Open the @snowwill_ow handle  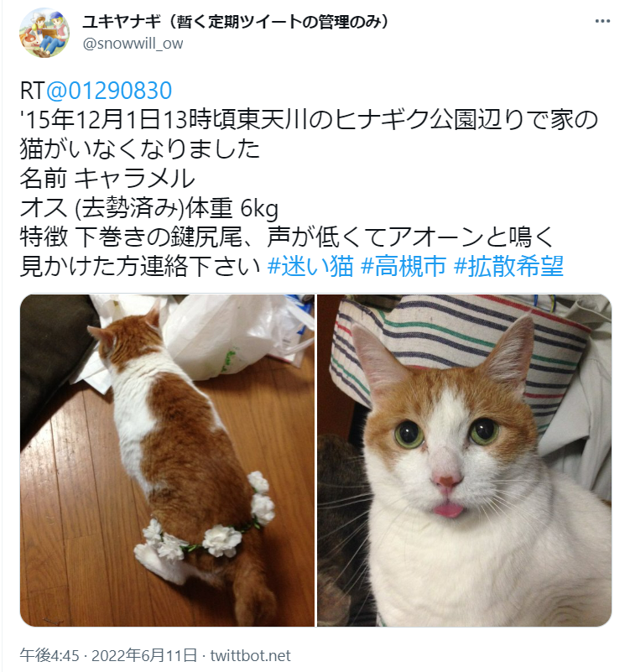coord(133,44)
